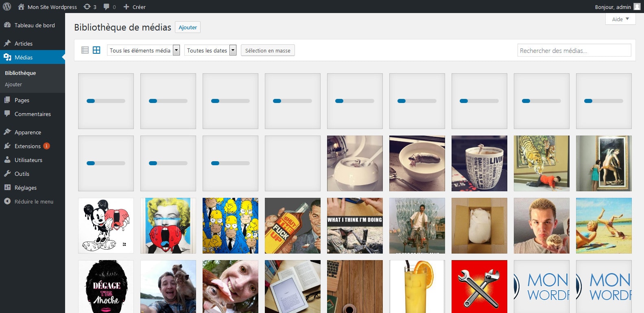The width and height of the screenshot is (644, 313).
Task: Click the Articles pin icon
Action: [7, 43]
